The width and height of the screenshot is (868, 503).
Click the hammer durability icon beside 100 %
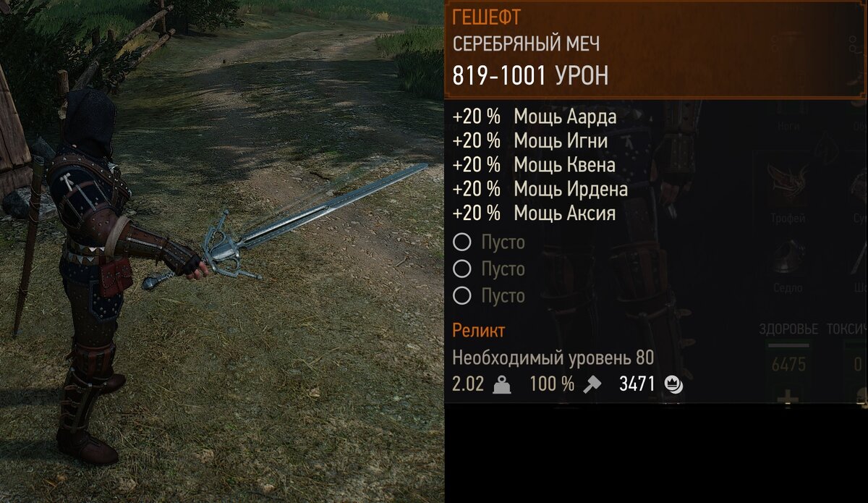click(592, 384)
